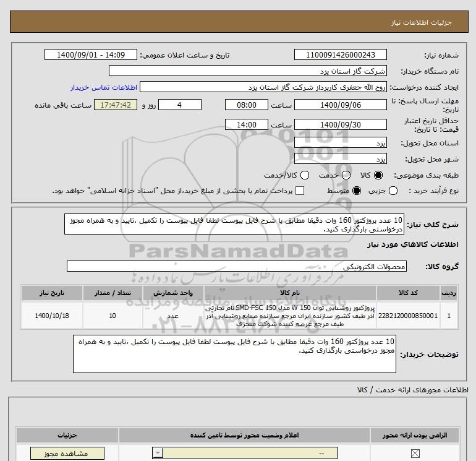Click the need date cell 1400/10/18
The image size is (476, 461).
coord(51,316)
